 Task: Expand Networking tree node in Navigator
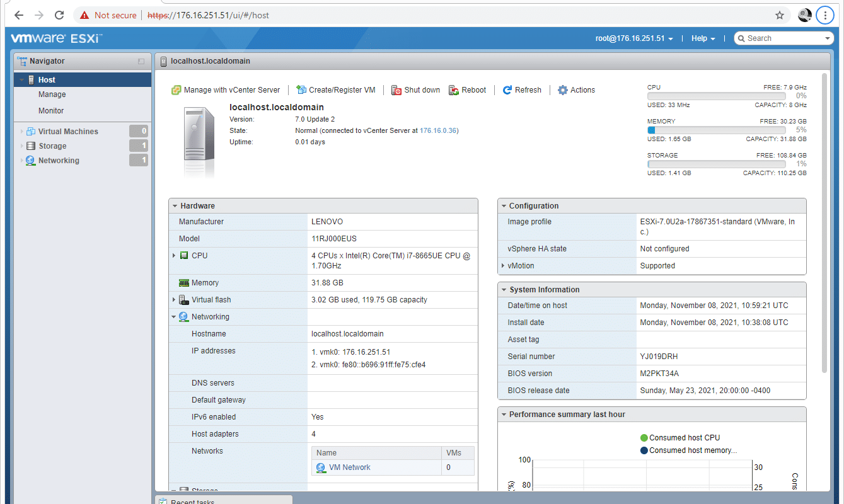[22, 161]
